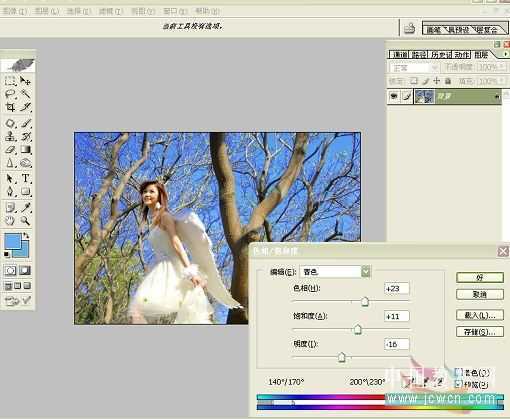Click the OK (好) button
The height and width of the screenshot is (419, 510).
click(479, 277)
